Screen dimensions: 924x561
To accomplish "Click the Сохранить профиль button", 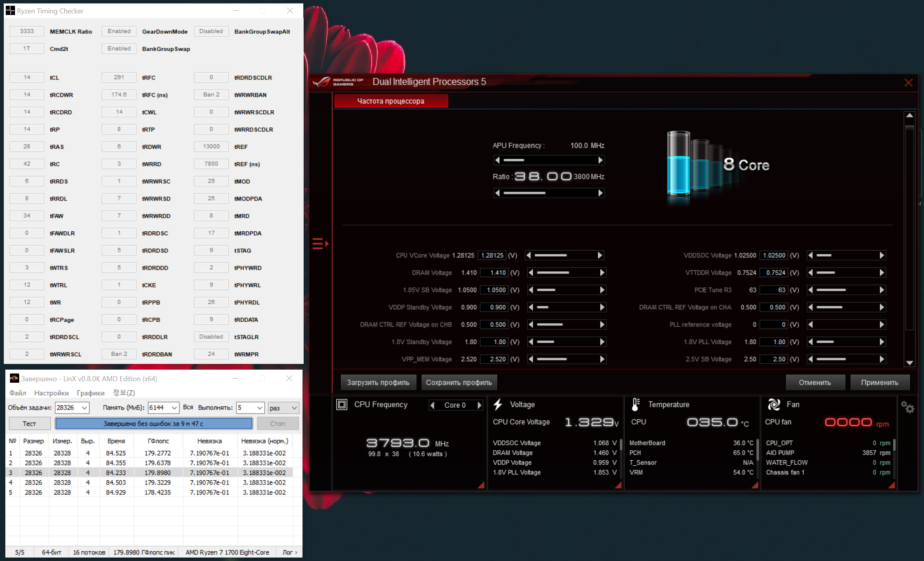I will [459, 382].
